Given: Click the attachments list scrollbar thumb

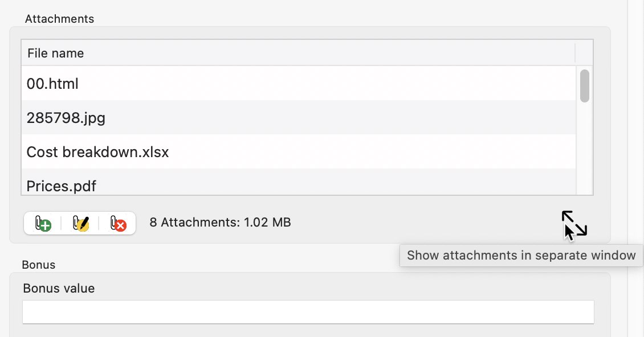Looking at the screenshot, I should 585,86.
